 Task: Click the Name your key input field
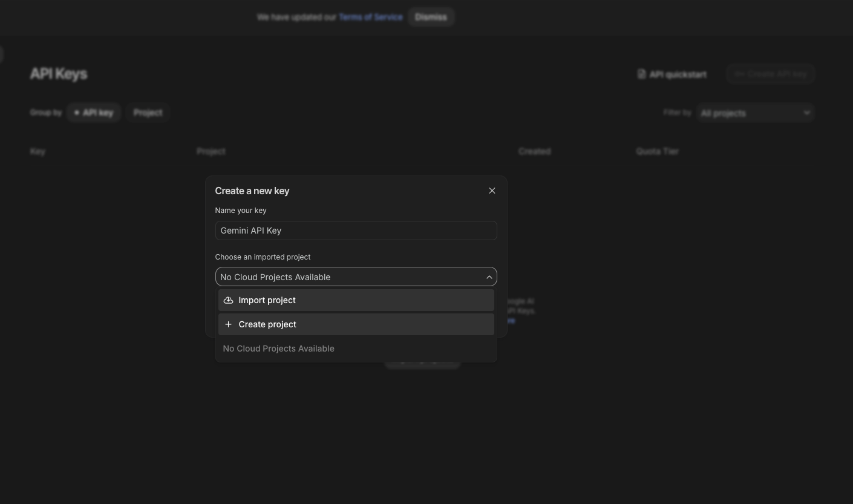356,231
